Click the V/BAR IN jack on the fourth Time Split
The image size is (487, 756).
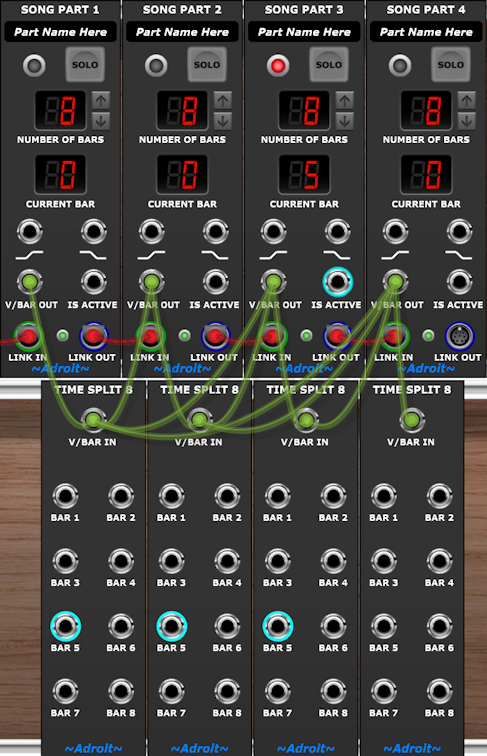[x=411, y=419]
